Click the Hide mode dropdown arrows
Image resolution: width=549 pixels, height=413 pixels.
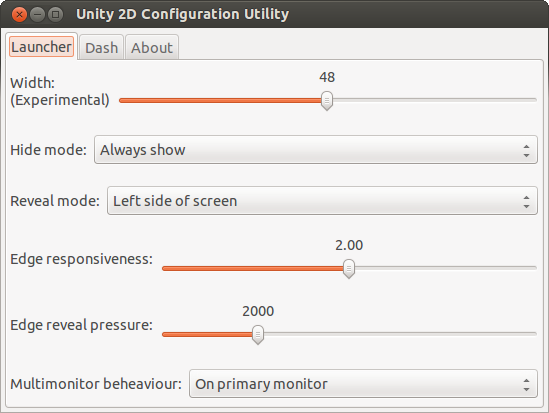pyautogui.click(x=526, y=150)
